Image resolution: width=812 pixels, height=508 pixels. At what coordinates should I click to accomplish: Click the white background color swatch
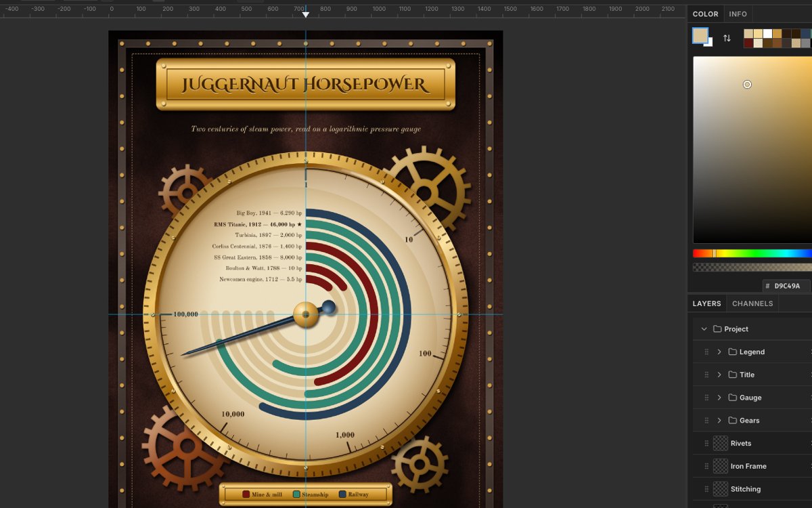708,42
